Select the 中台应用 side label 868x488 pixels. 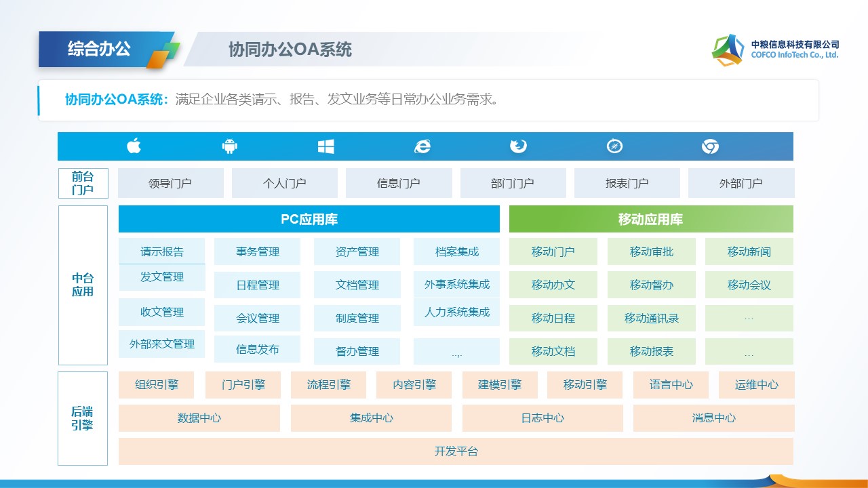point(83,285)
